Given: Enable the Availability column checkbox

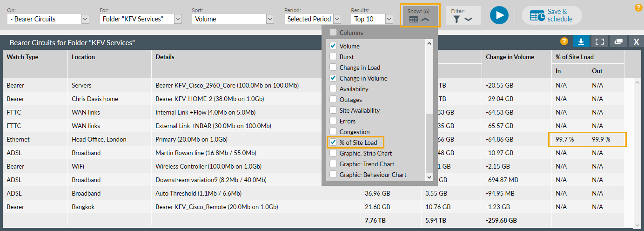Looking at the screenshot, I should point(333,89).
